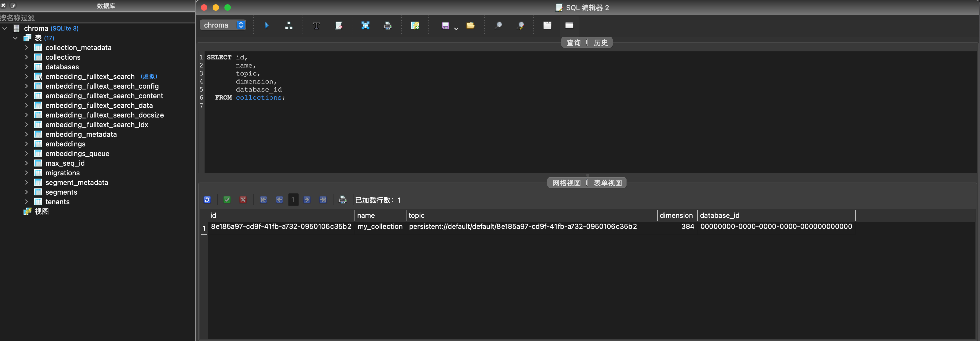
Task: Click the format SQL 'T' icon
Action: [316, 25]
